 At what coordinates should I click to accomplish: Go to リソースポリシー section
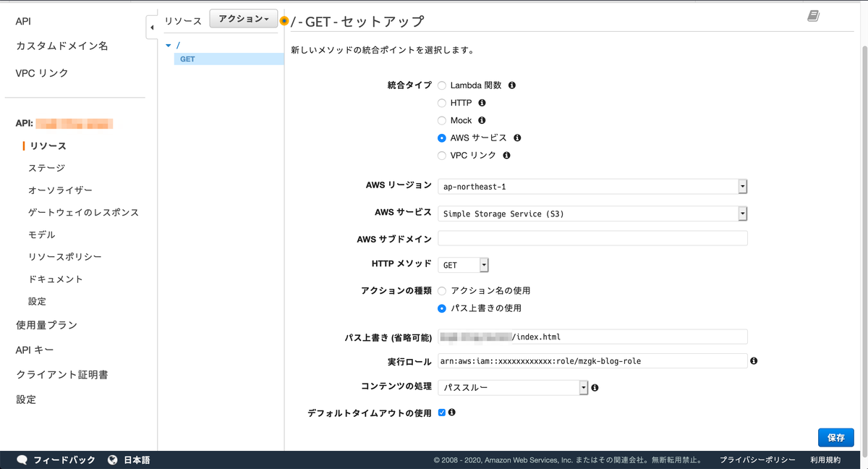pyautogui.click(x=64, y=257)
